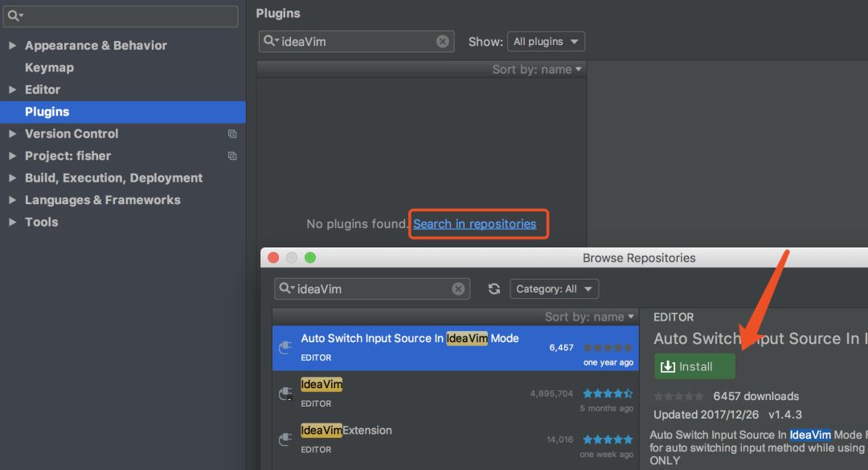
Task: Click the IdeaVimExtension plugin icon
Action: 285,439
